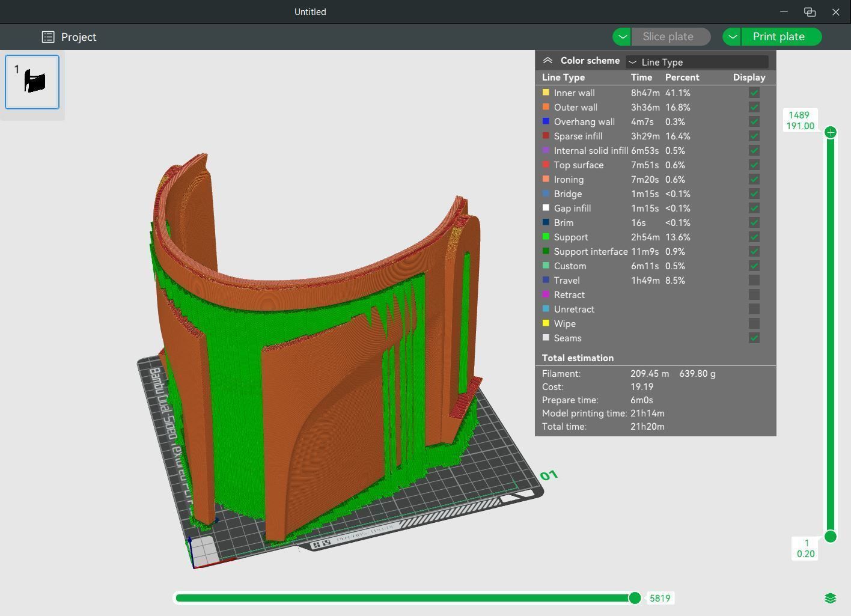The height and width of the screenshot is (616, 851).
Task: Minimize the Untitled window
Action: pos(784,12)
